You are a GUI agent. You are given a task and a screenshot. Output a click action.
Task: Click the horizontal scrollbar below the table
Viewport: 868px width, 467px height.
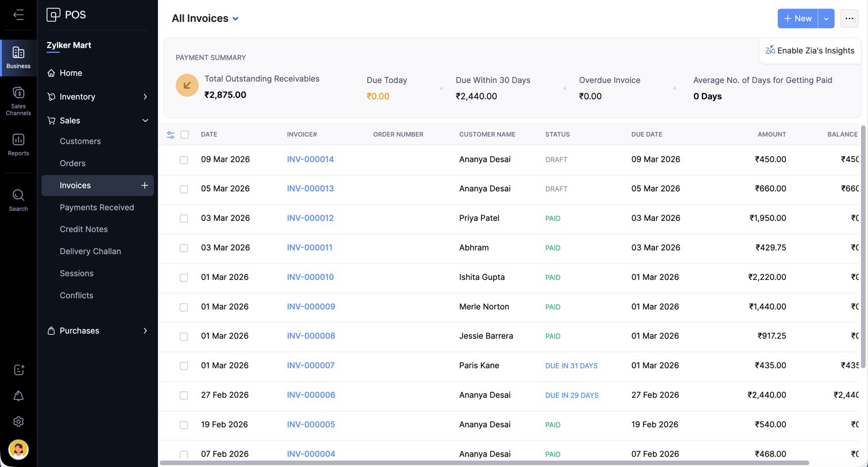coord(484,462)
